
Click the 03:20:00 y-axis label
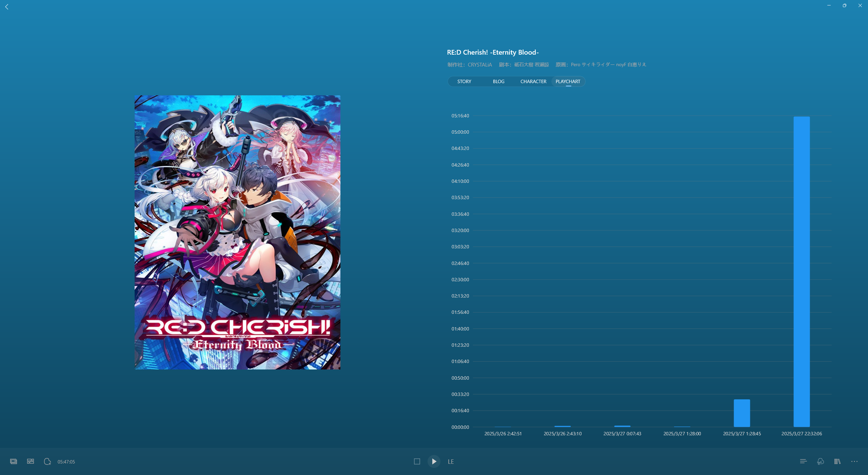[x=460, y=230]
